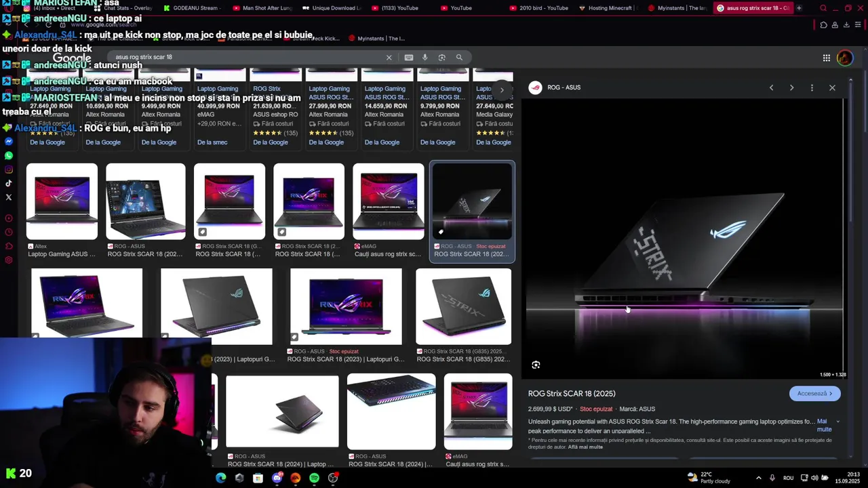Expand description with 'Mai multe' link

coord(824,425)
